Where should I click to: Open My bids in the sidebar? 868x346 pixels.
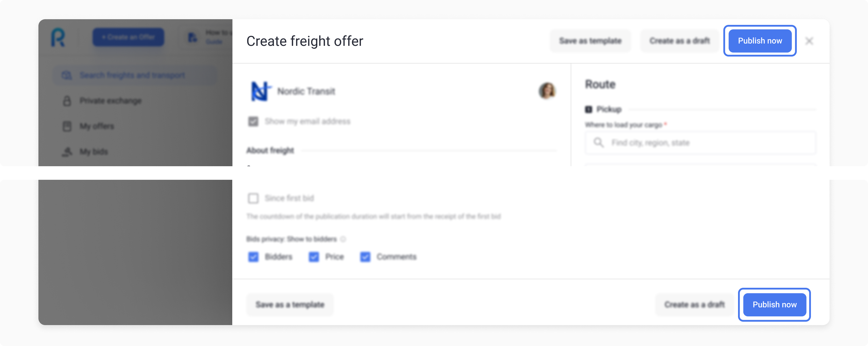[x=94, y=152]
